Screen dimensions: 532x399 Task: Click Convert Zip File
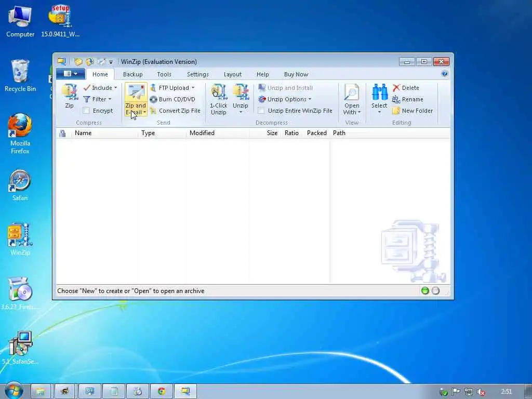pyautogui.click(x=176, y=111)
